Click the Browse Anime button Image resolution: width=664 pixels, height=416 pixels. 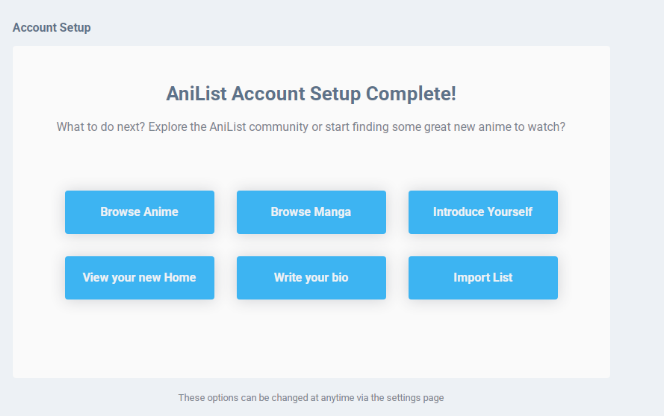pos(139,212)
